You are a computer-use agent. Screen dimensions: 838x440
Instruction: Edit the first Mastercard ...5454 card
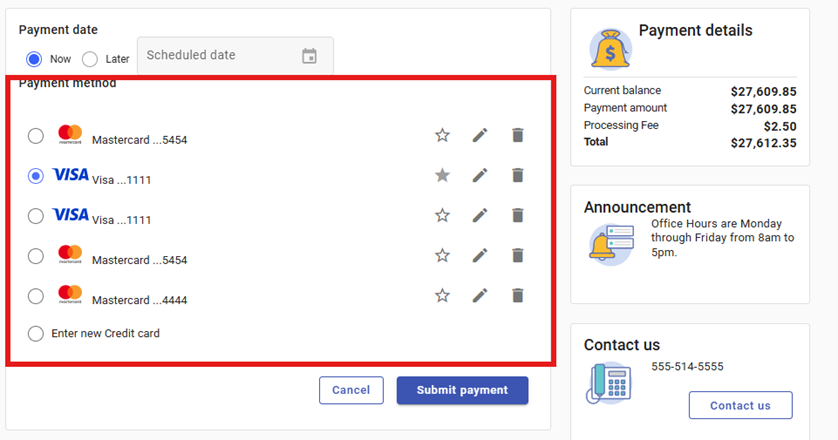click(x=480, y=135)
